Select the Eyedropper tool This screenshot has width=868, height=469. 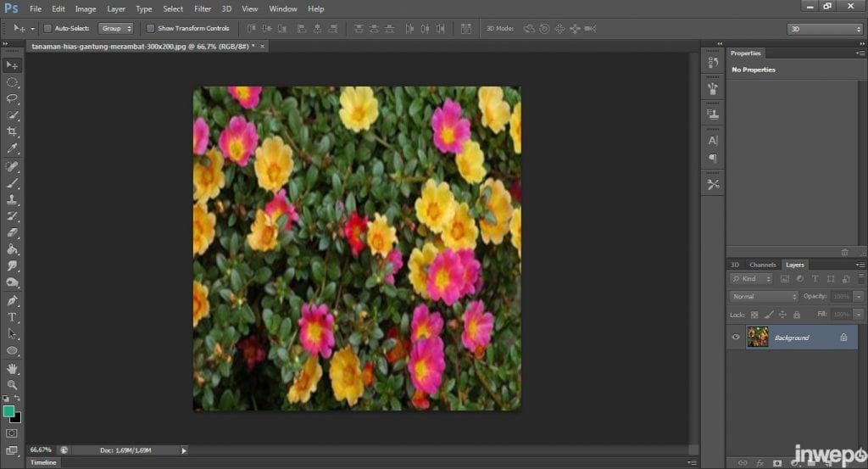[x=12, y=149]
